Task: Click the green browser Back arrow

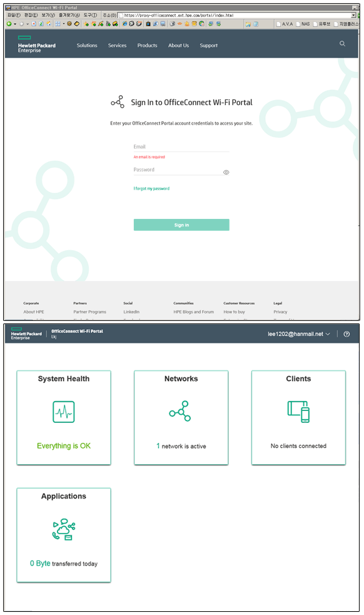Action: click(9, 24)
